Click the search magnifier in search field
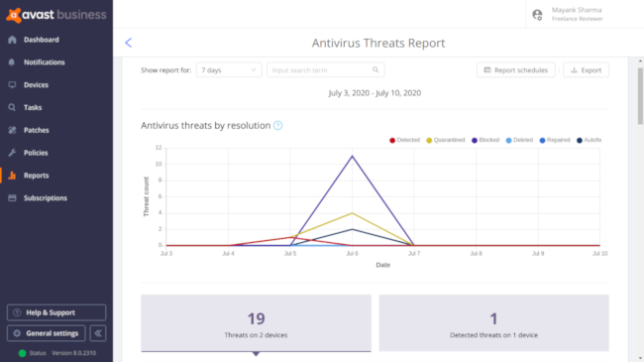The image size is (644, 362). (376, 70)
